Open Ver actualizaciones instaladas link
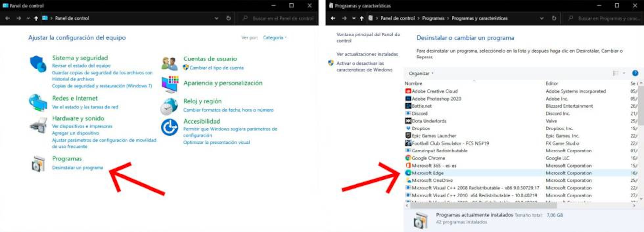Screen dimensions: 644x232 tap(367, 54)
